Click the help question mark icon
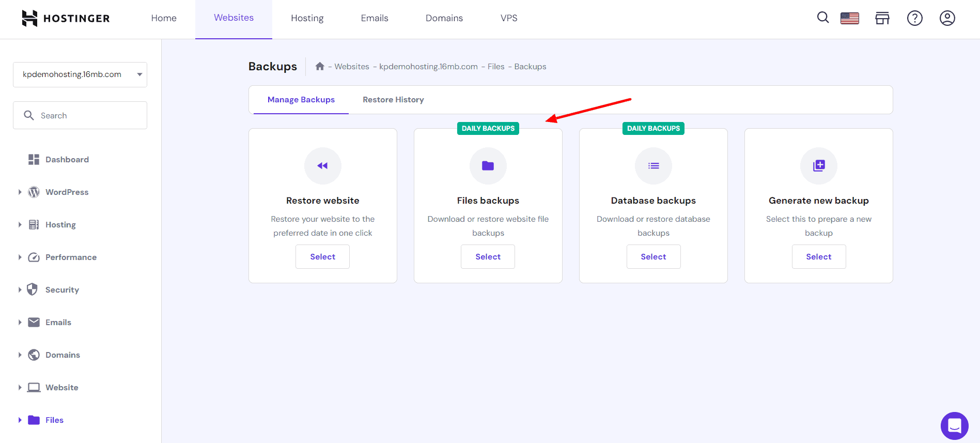The image size is (980, 443). 914,18
